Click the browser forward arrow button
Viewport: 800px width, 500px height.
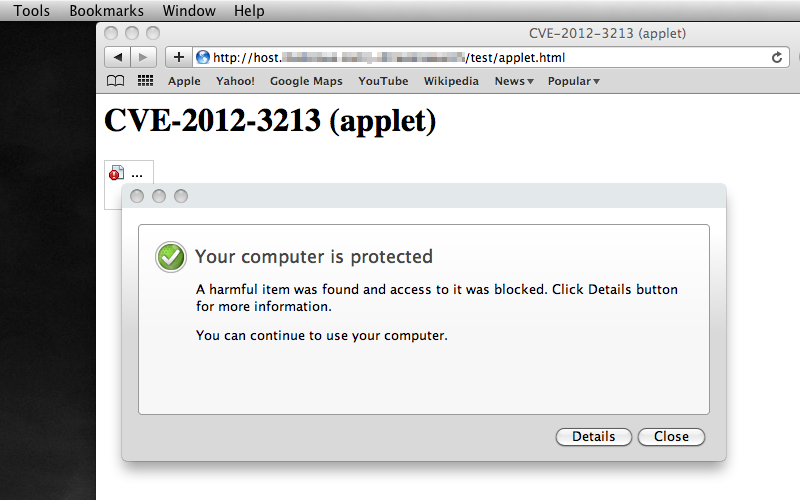point(143,57)
